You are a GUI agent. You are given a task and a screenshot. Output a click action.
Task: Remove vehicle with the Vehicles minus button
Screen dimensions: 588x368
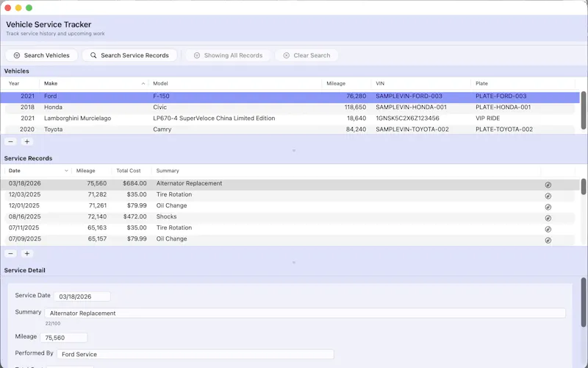coord(10,141)
